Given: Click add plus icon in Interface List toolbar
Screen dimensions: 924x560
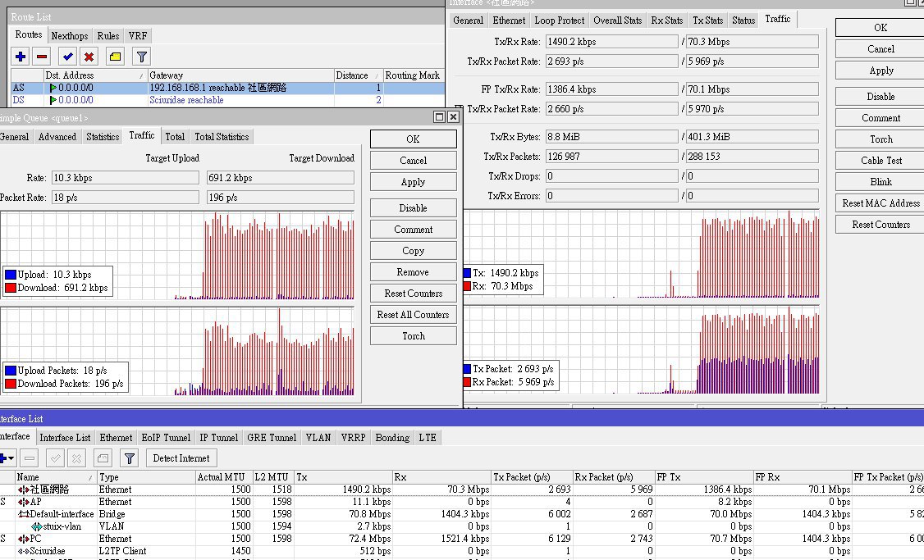Looking at the screenshot, I should click(x=8, y=458).
